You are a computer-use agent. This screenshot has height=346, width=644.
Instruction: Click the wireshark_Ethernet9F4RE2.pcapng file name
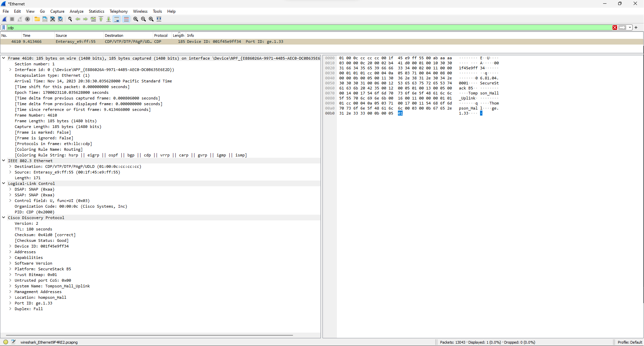click(x=49, y=342)
